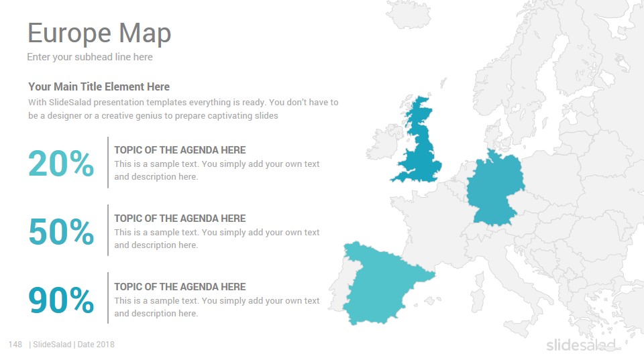Click the agenda topic heading beside 90%
The image size is (644, 362).
coord(180,287)
